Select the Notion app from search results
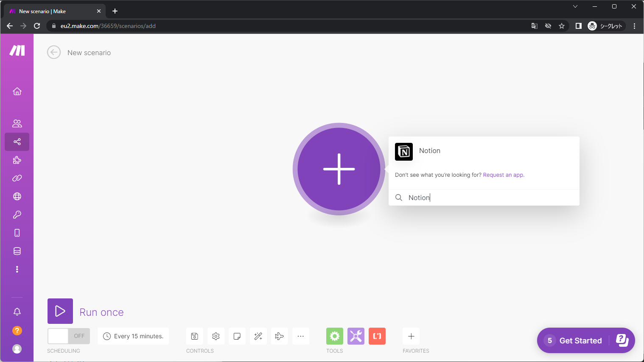The width and height of the screenshot is (644, 362). tap(484, 151)
